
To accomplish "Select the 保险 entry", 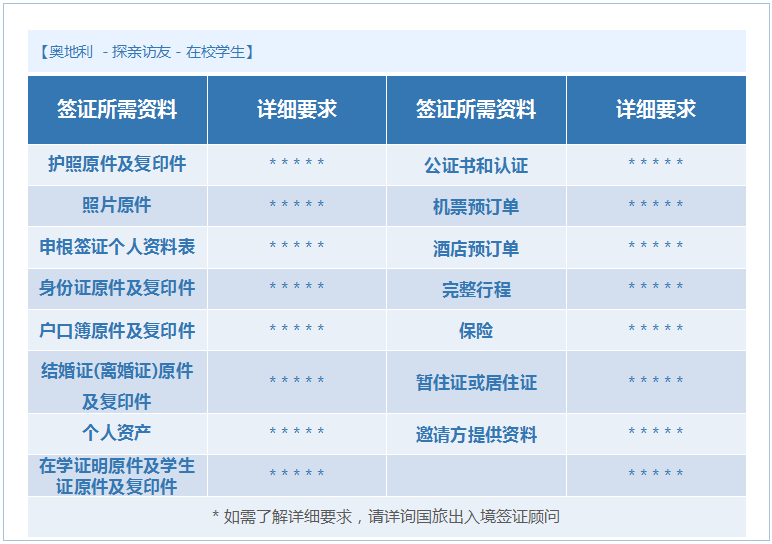I will (476, 330).
